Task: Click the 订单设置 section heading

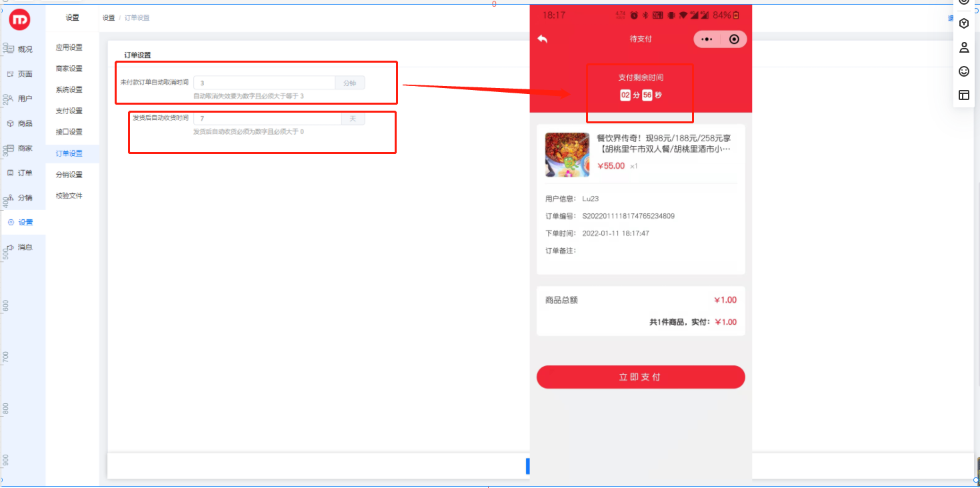Action: coord(138,55)
